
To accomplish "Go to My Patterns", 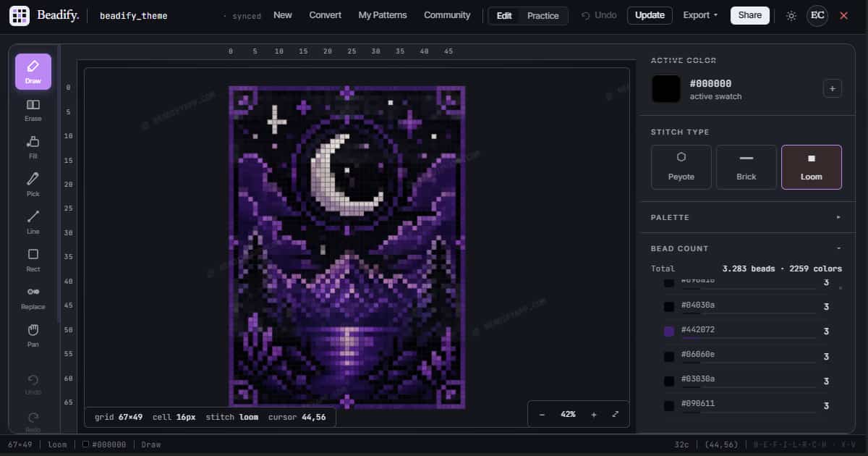I will (383, 15).
